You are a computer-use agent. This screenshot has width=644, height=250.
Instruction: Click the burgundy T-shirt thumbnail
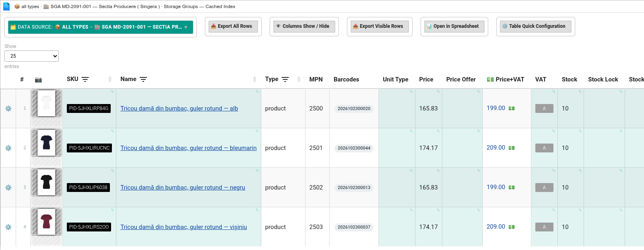pyautogui.click(x=47, y=222)
